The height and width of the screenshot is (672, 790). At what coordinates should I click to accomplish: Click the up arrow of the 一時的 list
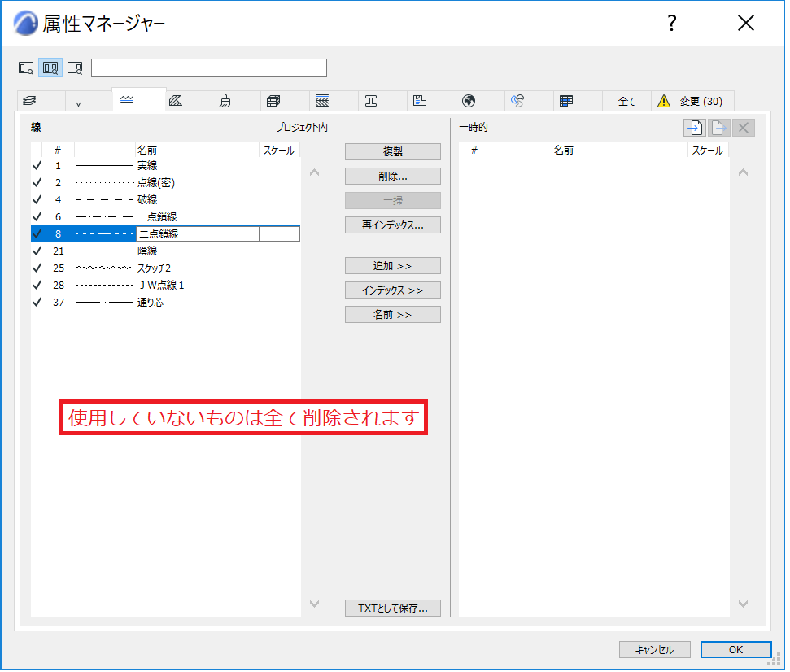click(x=743, y=172)
